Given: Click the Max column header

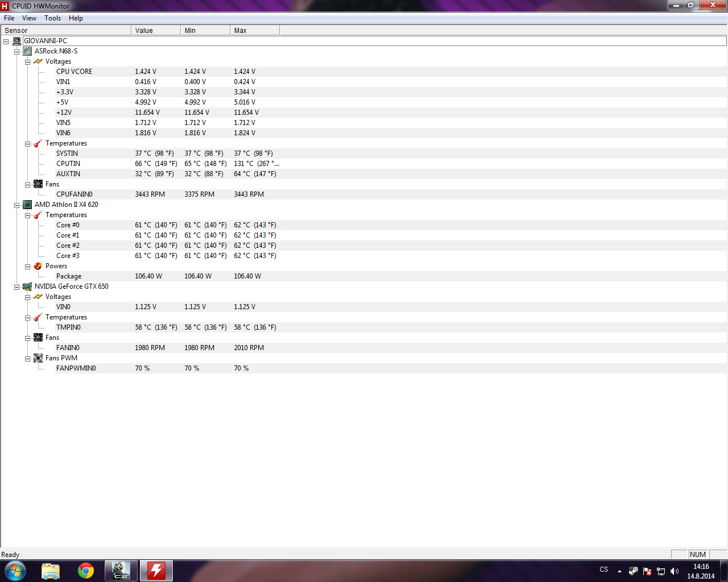Looking at the screenshot, I should [255, 30].
